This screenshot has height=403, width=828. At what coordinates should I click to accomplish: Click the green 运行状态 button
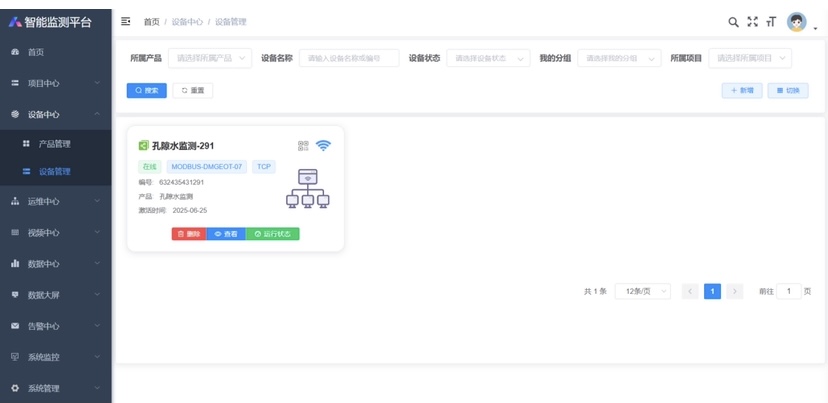click(272, 234)
